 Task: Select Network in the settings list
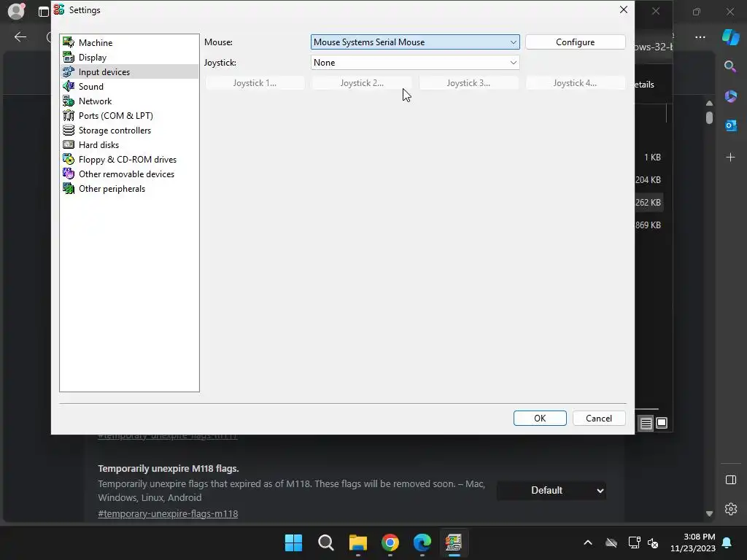tap(95, 101)
